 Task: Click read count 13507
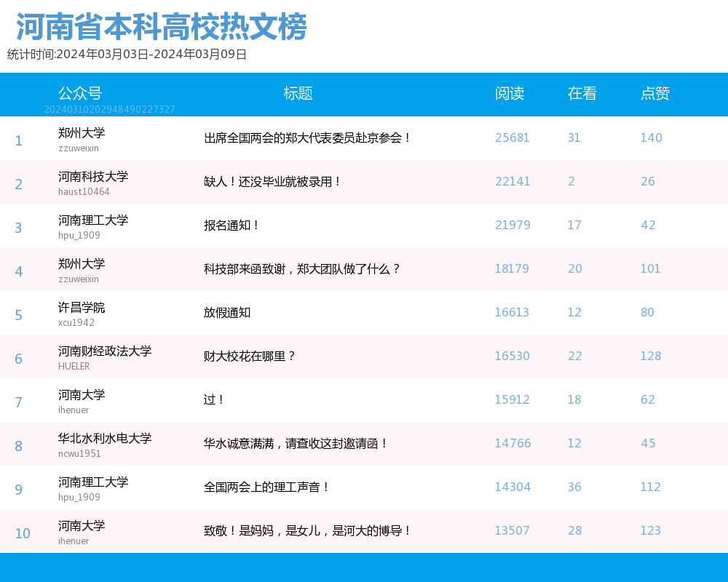pos(512,530)
